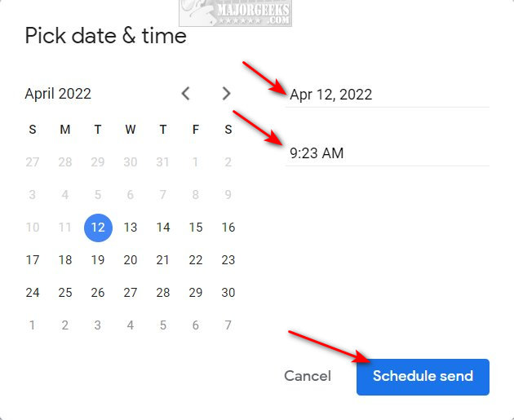
Task: Cancel the date and time picker
Action: pyautogui.click(x=308, y=376)
